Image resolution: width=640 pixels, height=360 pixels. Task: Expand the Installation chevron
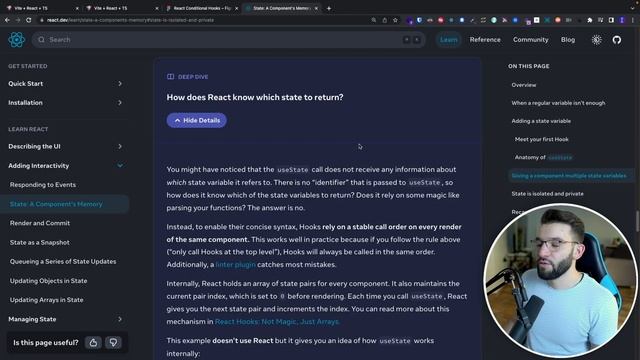coord(120,102)
